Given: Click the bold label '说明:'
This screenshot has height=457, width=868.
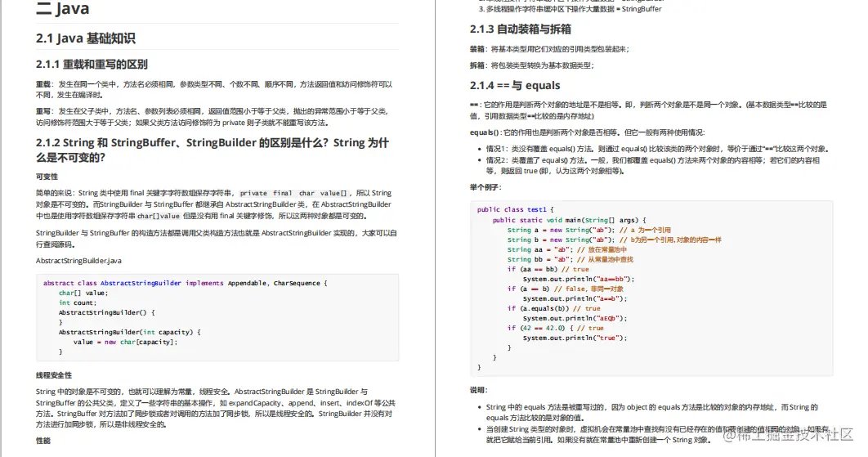Looking at the screenshot, I should pyautogui.click(x=478, y=391).
